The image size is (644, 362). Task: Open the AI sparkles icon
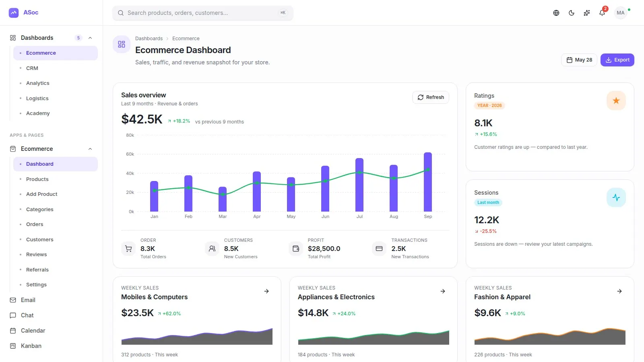587,13
